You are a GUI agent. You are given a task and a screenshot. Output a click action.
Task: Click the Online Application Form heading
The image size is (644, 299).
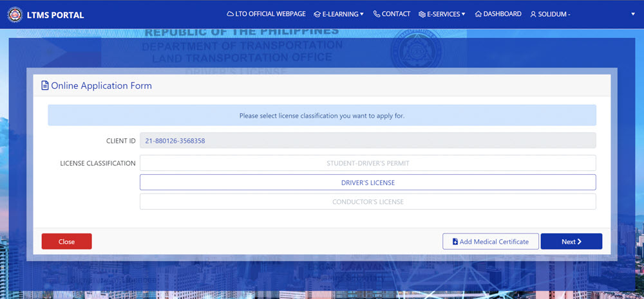tap(102, 86)
